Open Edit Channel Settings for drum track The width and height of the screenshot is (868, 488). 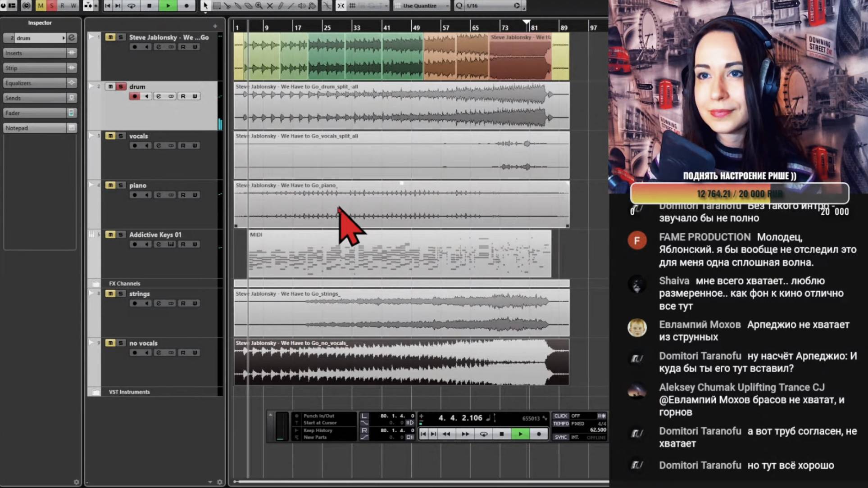(x=159, y=96)
